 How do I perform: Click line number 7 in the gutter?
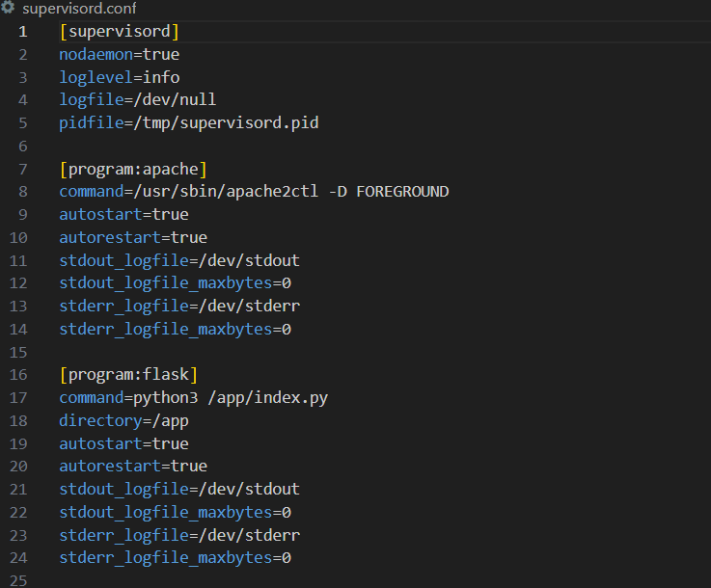click(23, 170)
